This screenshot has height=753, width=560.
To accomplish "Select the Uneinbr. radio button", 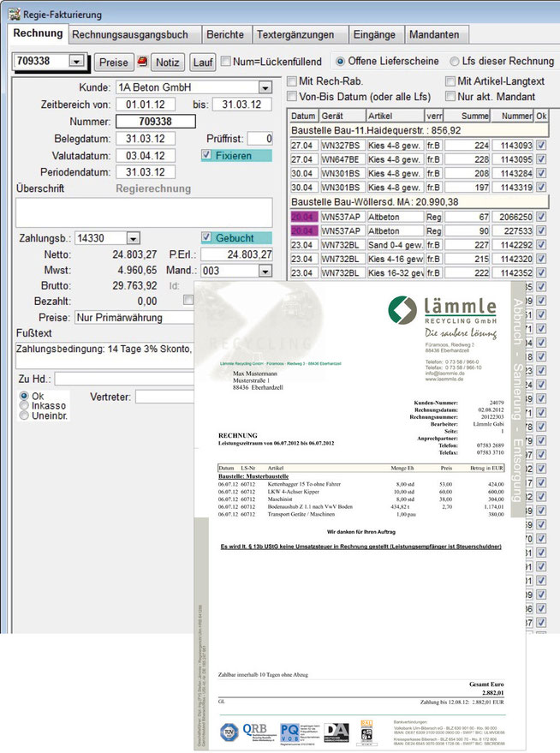I will [x=24, y=415].
